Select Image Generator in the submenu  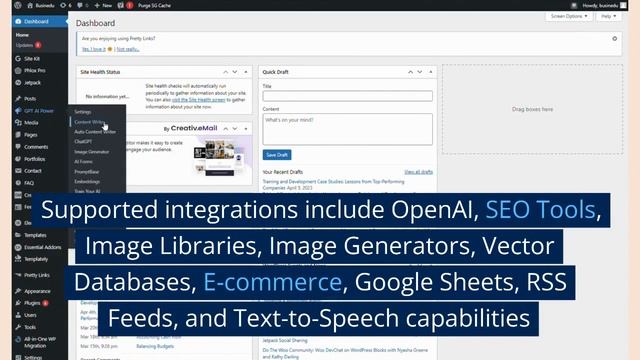92,152
